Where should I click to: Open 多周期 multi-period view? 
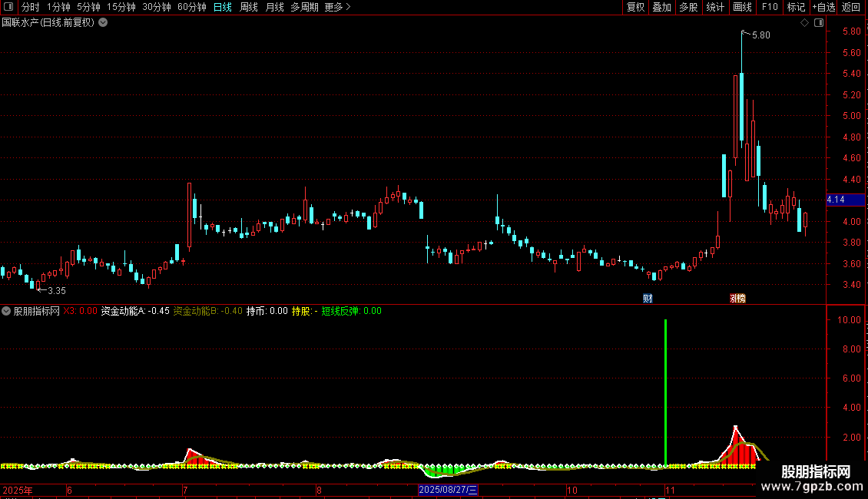[x=304, y=7]
